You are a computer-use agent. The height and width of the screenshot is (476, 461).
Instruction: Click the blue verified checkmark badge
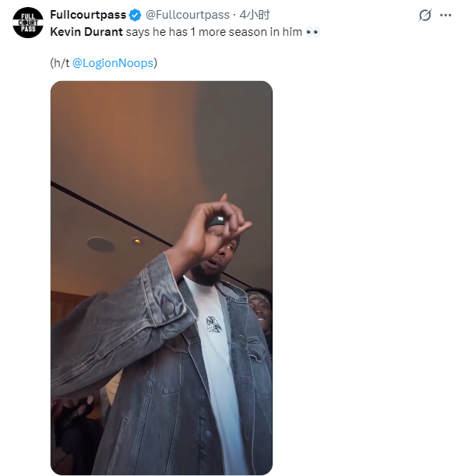[x=135, y=15]
